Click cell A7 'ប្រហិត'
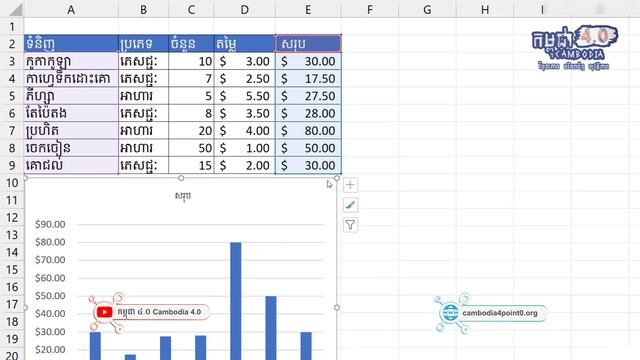The height and width of the screenshot is (360, 640). [x=71, y=131]
